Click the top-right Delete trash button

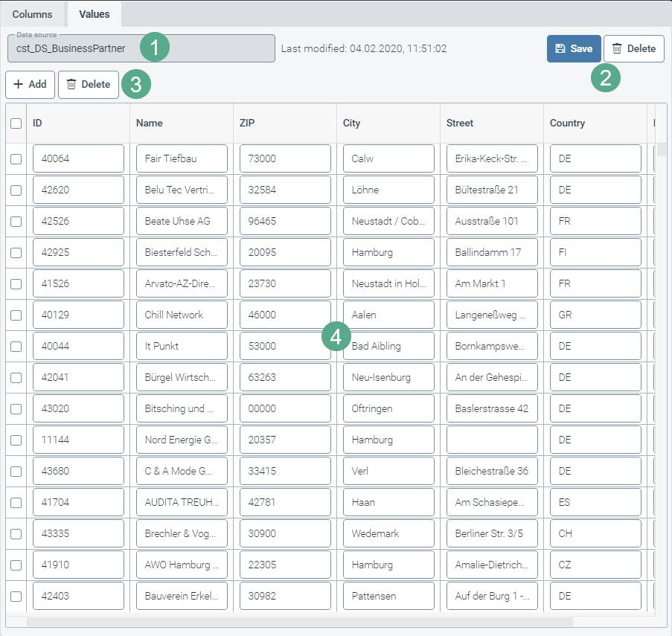[x=633, y=49]
